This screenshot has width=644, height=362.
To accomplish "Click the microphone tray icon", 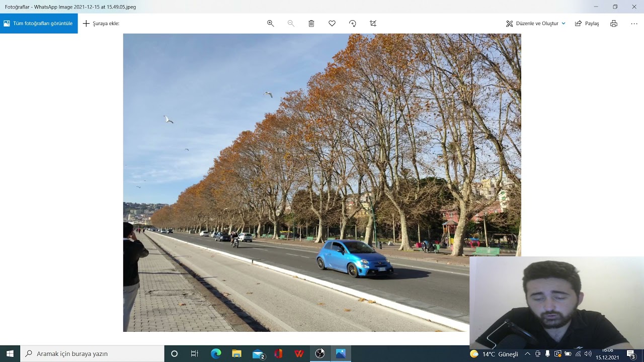I will 547,354.
